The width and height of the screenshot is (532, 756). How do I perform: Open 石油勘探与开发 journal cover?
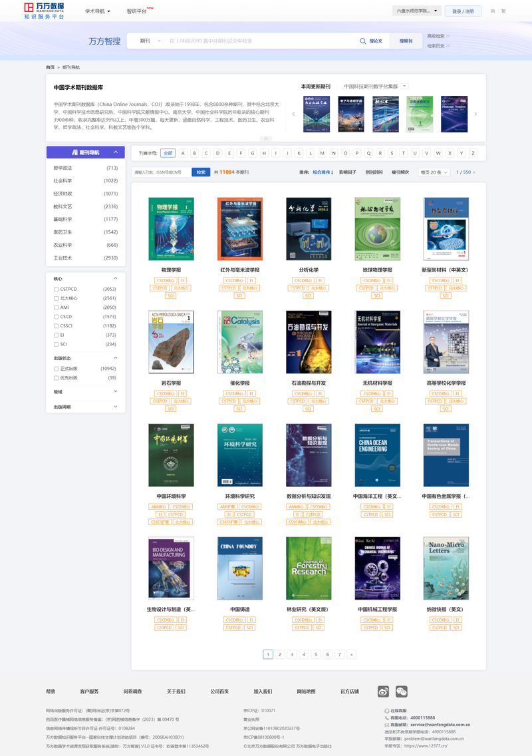pyautogui.click(x=309, y=342)
